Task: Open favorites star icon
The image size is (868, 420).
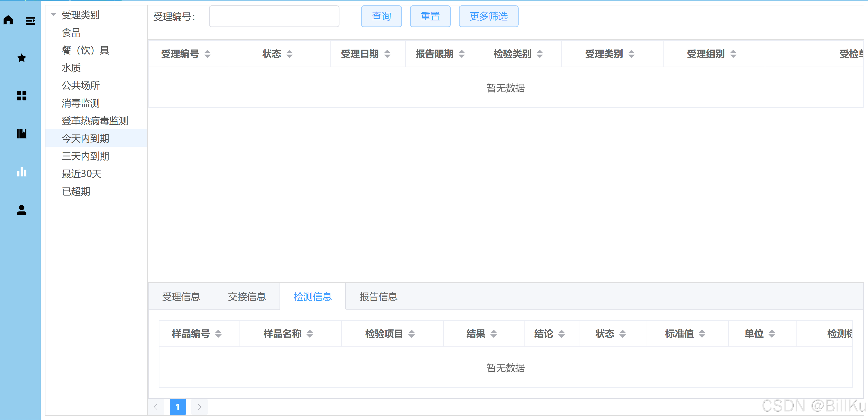Action: point(21,58)
